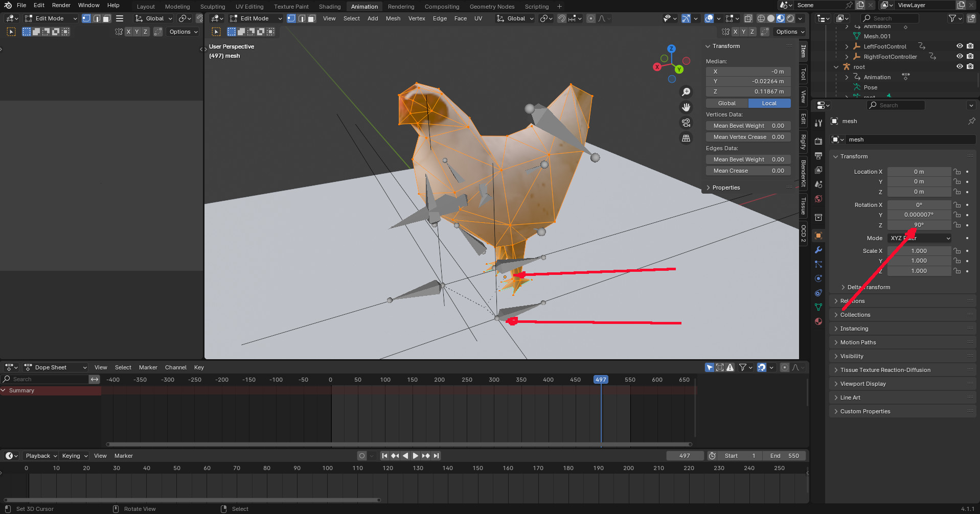Click the Mean Crease slider field
This screenshot has height=514, width=980.
pyautogui.click(x=748, y=171)
